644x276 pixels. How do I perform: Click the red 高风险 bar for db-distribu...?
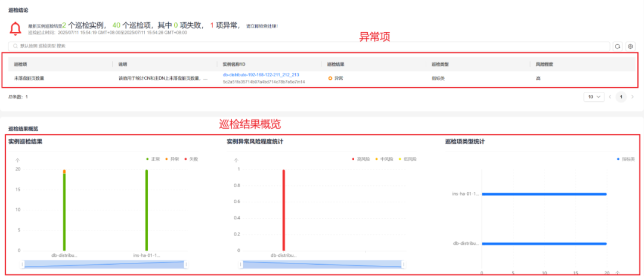tap(283, 210)
